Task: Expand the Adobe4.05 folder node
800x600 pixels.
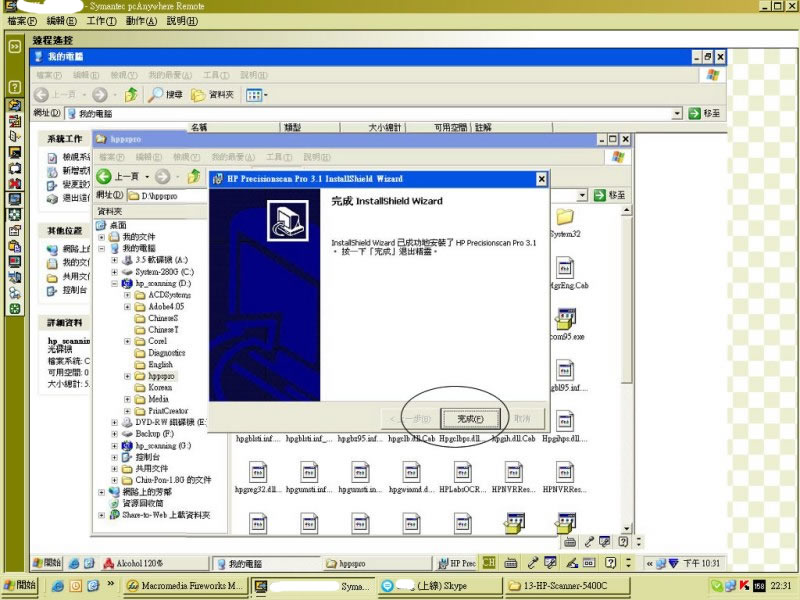Action: point(127,307)
